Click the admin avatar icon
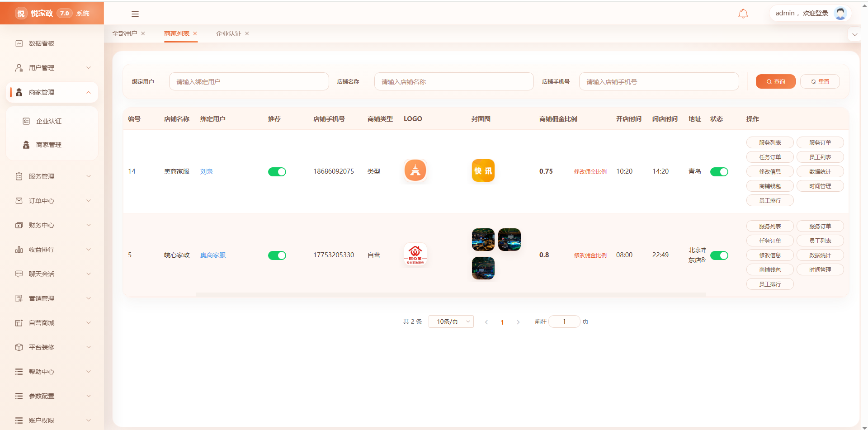 tap(840, 13)
